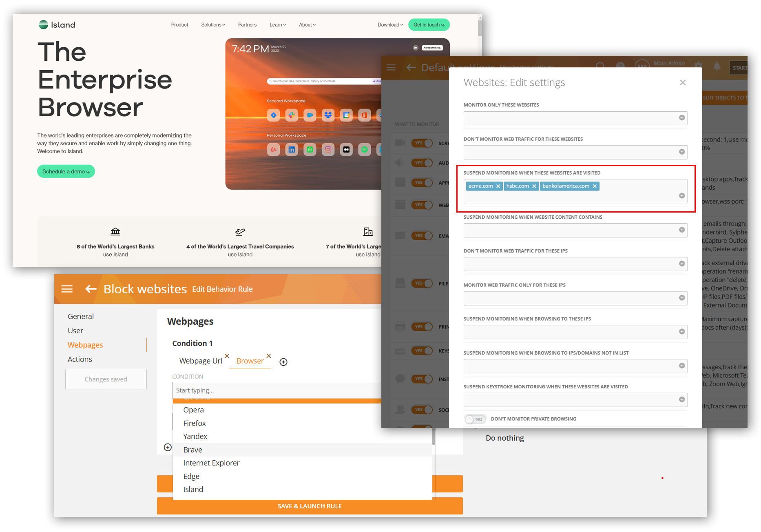Toggle the File monitoring YES switch
The width and height of the screenshot is (761, 532).
tap(422, 284)
